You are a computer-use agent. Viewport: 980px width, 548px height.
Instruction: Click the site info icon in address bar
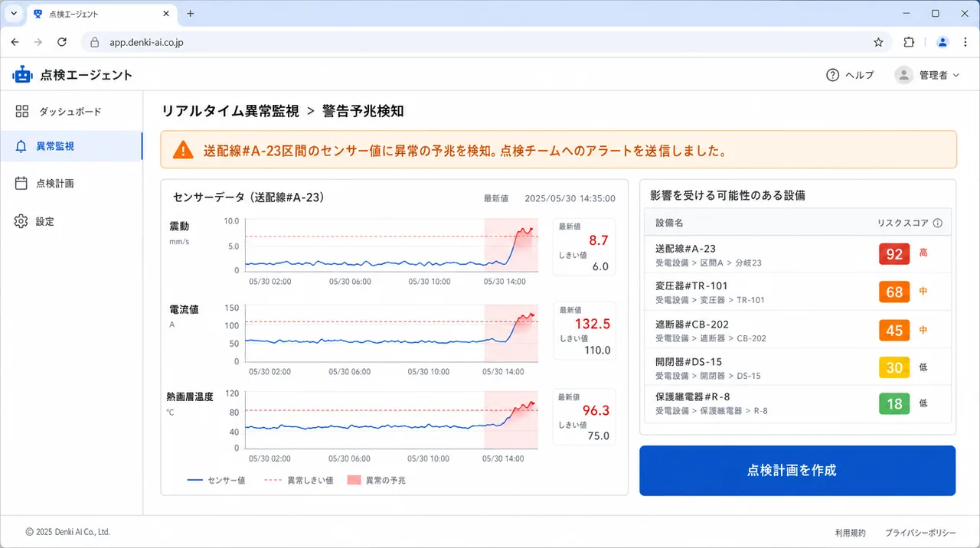pyautogui.click(x=95, y=42)
